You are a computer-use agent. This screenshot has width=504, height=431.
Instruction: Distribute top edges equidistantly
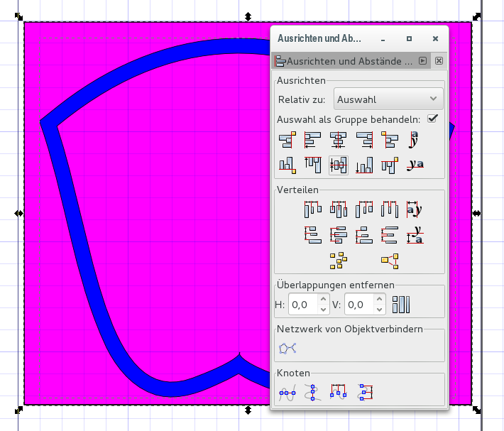click(313, 235)
